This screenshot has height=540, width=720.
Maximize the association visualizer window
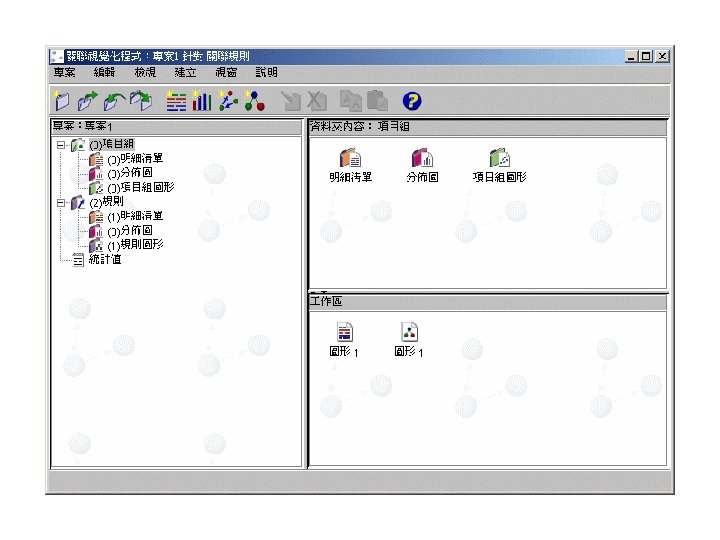pyautogui.click(x=646, y=56)
